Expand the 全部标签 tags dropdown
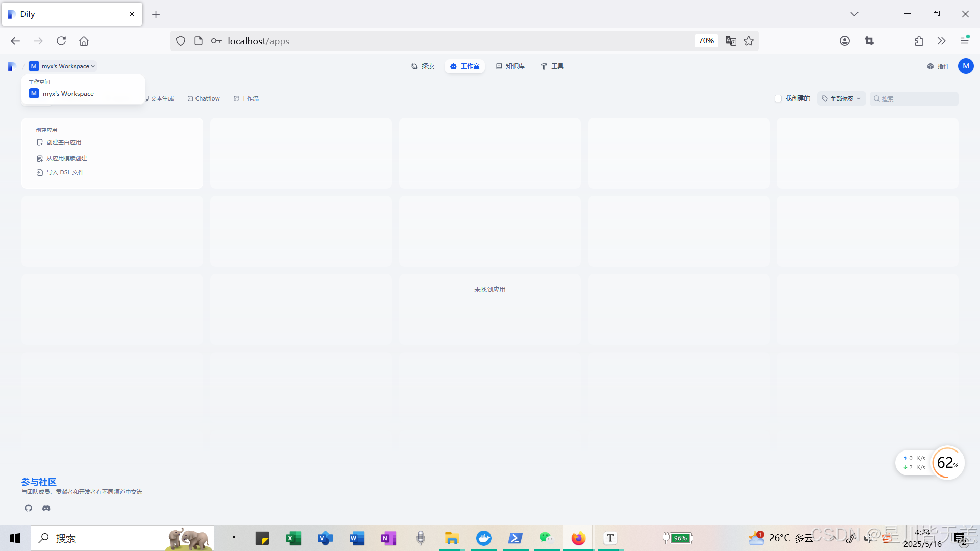The image size is (980, 551). 841,98
